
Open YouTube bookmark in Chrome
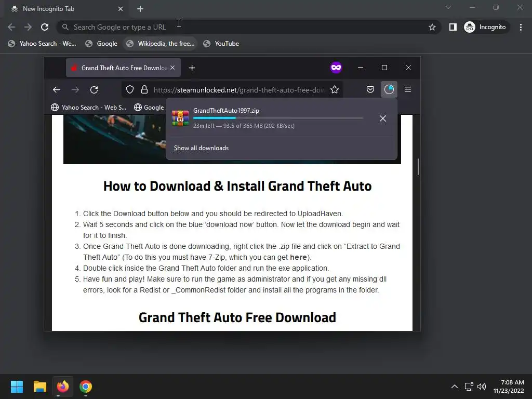[221, 44]
